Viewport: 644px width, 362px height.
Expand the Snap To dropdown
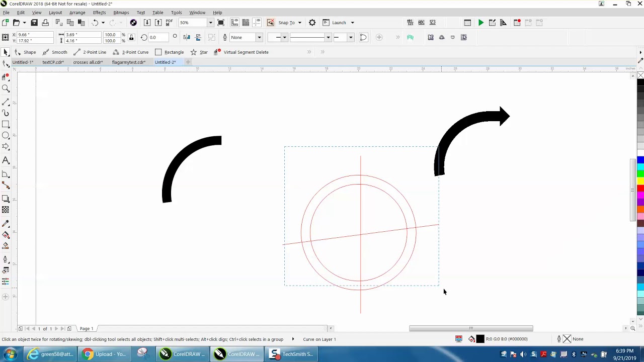[299, 23]
